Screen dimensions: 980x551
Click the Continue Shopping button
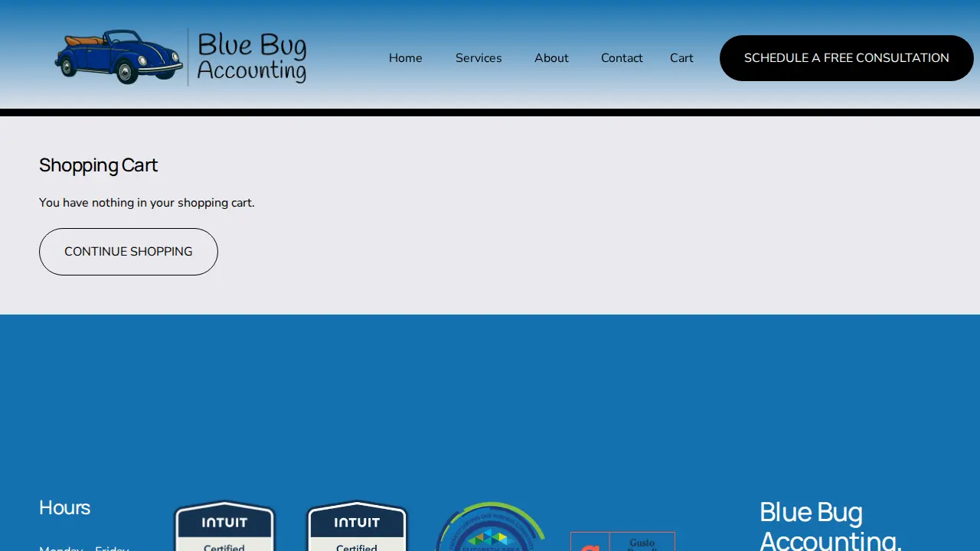pyautogui.click(x=129, y=252)
